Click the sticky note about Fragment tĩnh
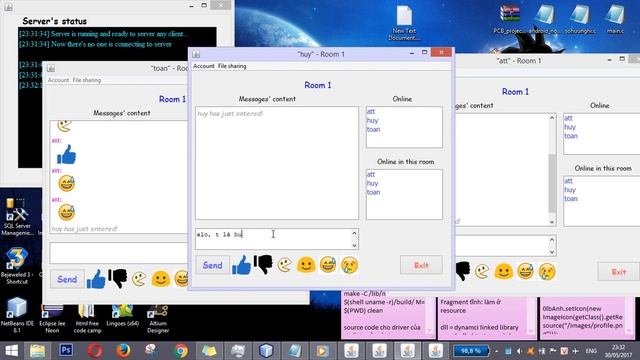The height and width of the screenshot is (360, 640). [487, 318]
